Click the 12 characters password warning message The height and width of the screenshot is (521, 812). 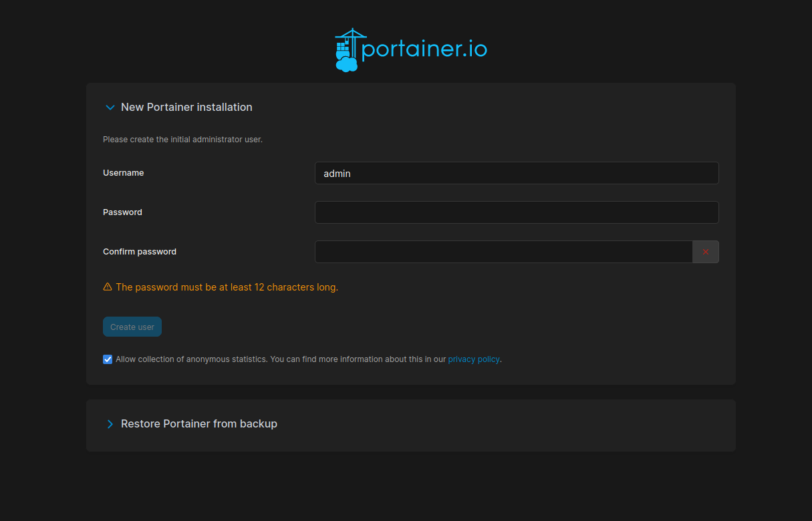click(227, 287)
